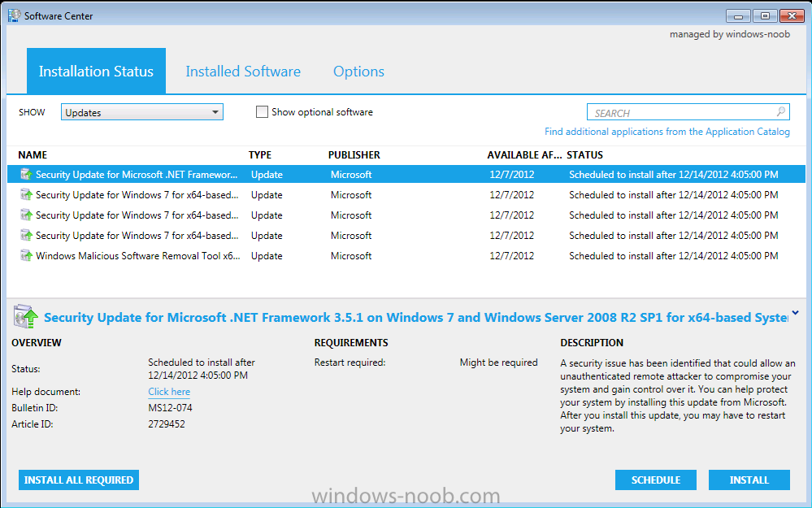Click the Update type cell in the .NET Framework row

[x=267, y=175]
